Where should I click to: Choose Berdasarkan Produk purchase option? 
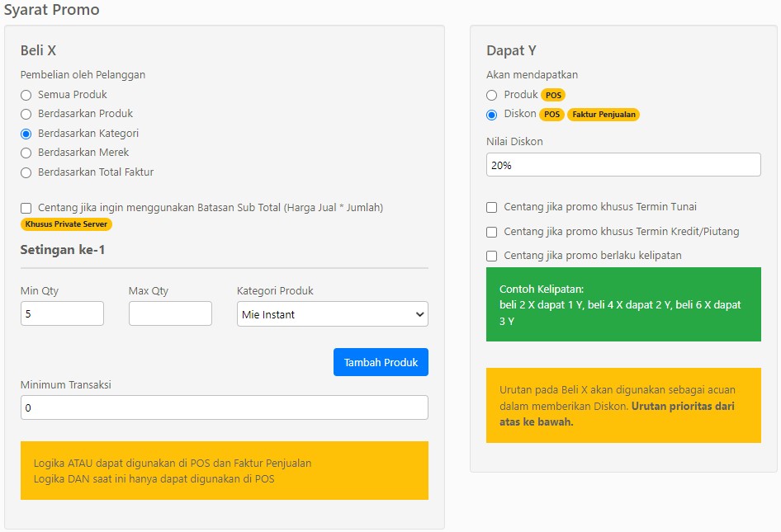[26, 114]
